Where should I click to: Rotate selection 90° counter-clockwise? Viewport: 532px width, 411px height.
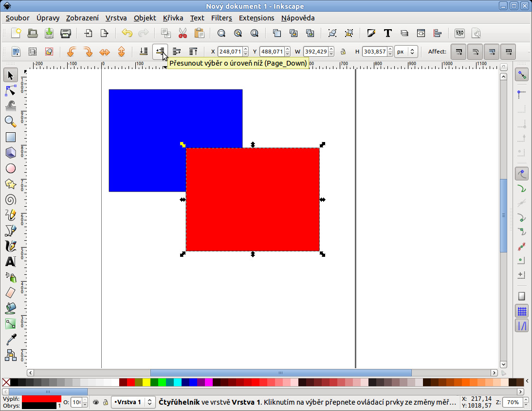[71, 52]
